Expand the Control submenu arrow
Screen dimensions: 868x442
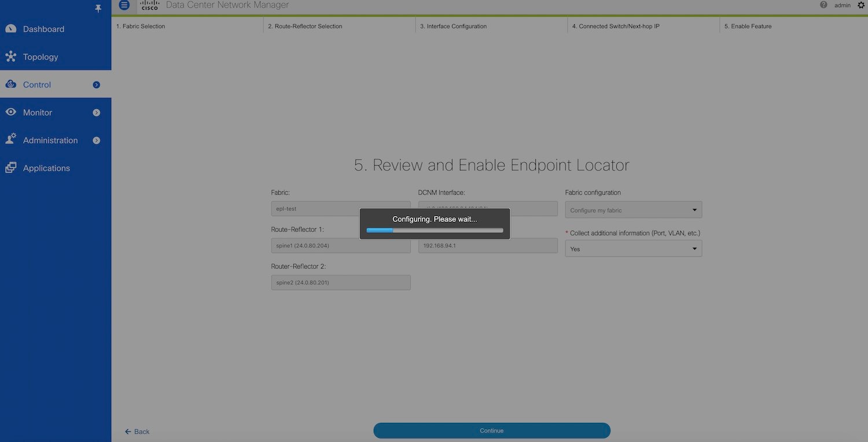point(97,85)
